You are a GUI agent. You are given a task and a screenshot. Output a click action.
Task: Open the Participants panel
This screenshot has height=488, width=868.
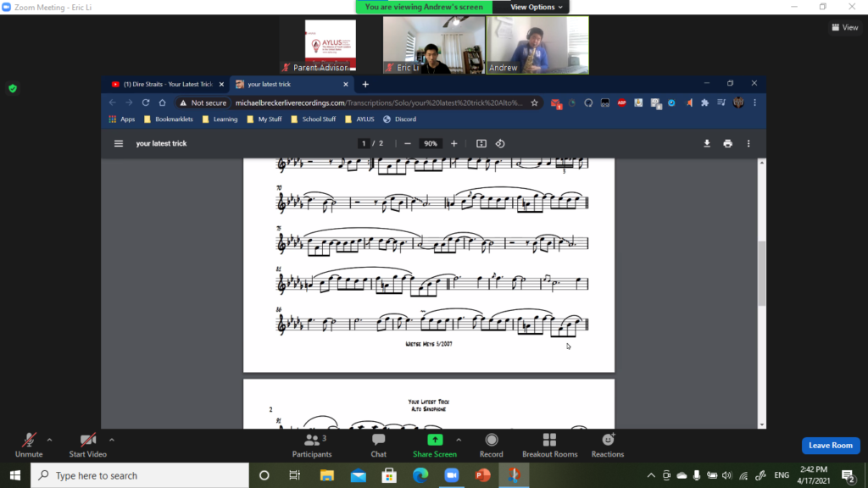[x=312, y=446]
